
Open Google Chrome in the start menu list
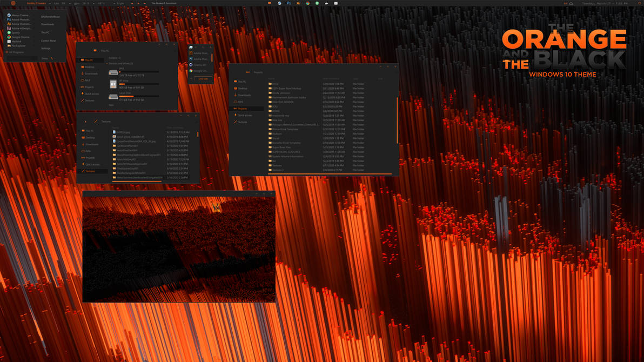tap(19, 37)
